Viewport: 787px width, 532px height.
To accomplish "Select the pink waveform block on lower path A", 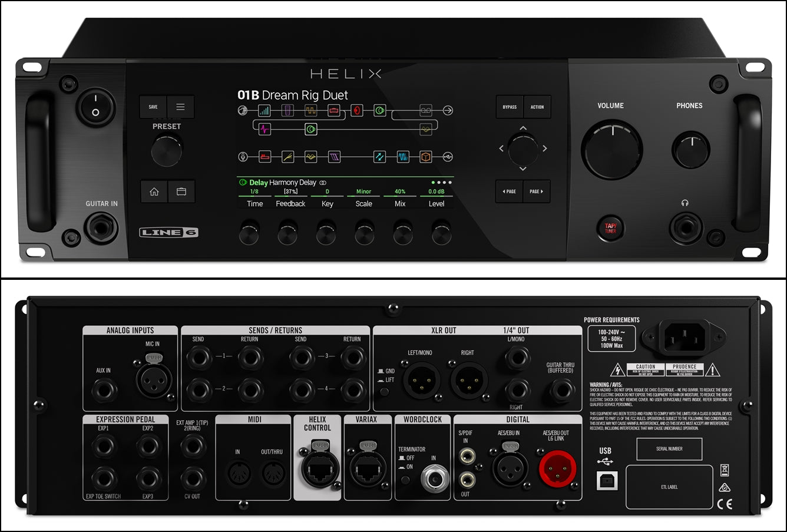I will 264,128.
